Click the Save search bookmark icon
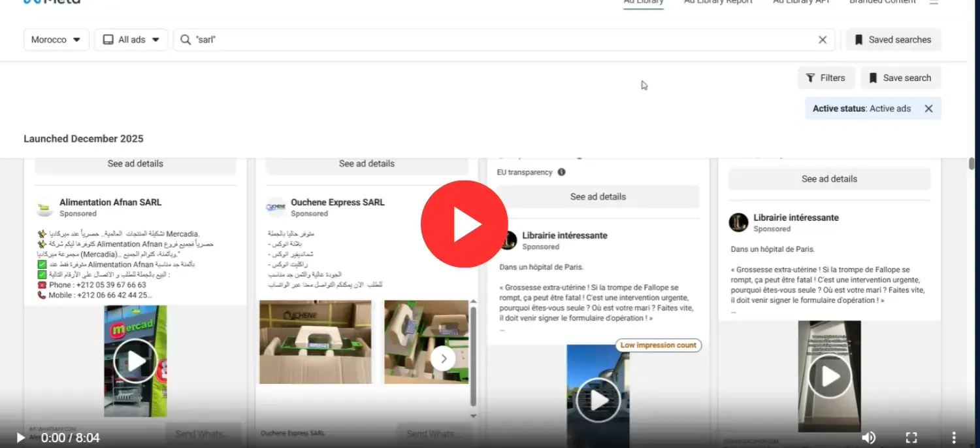Screen dimensions: 980x448 coord(873,78)
